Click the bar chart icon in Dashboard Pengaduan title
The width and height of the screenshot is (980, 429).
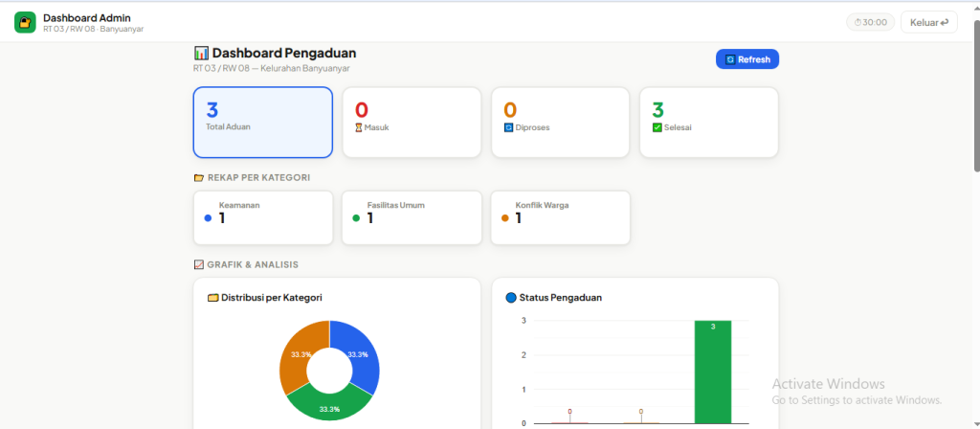[201, 54]
